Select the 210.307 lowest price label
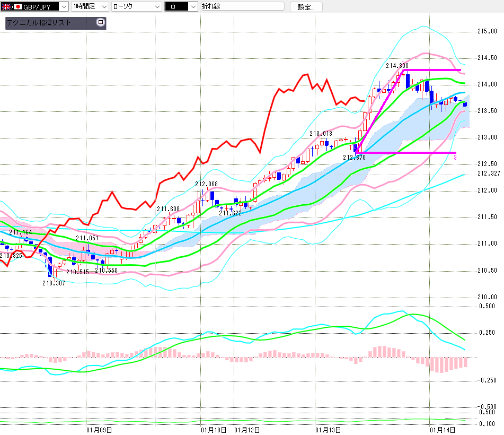This screenshot has width=504, height=435. coord(54,283)
